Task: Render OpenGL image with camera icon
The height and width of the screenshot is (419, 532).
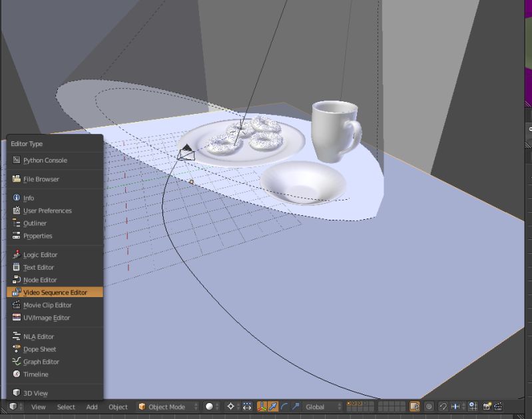Action: point(487,406)
